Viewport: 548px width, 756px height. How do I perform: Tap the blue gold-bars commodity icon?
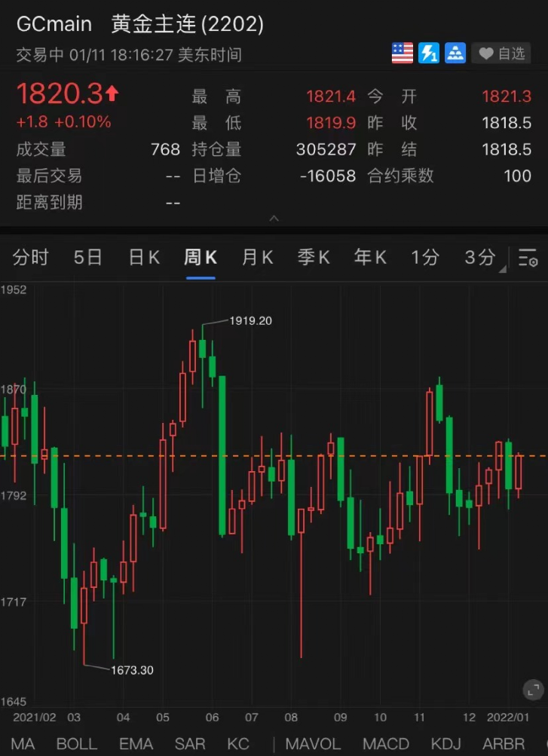(455, 53)
